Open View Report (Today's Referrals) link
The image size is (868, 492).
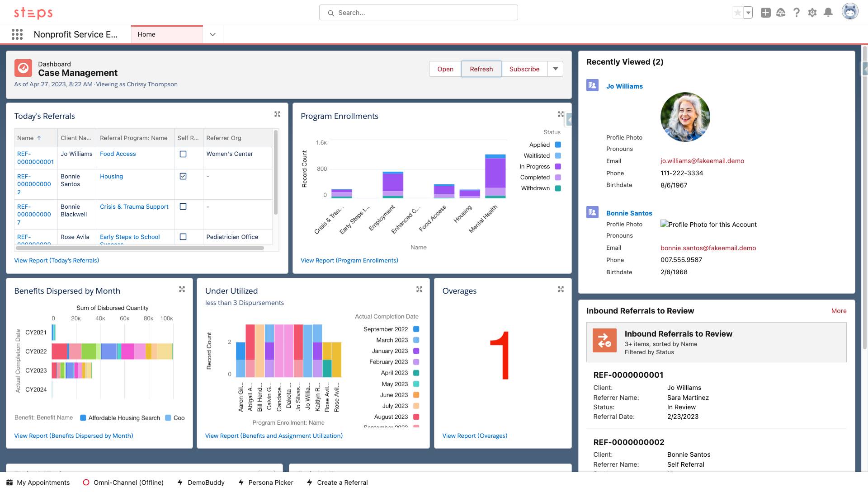(x=57, y=260)
